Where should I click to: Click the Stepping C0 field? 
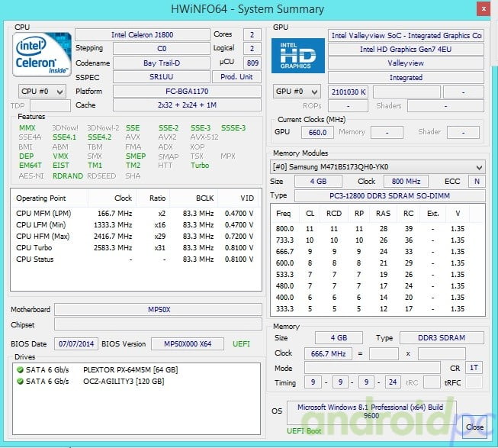(x=162, y=49)
